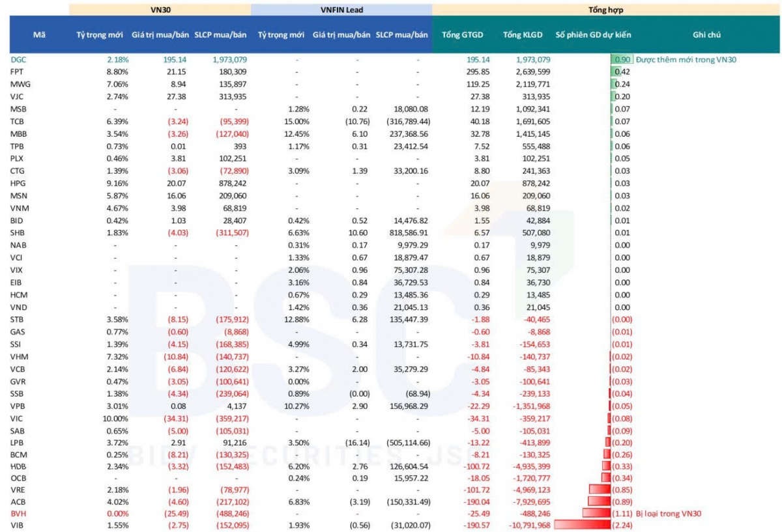Select the GVR ticker cell
The image size is (782, 532).
(18, 381)
